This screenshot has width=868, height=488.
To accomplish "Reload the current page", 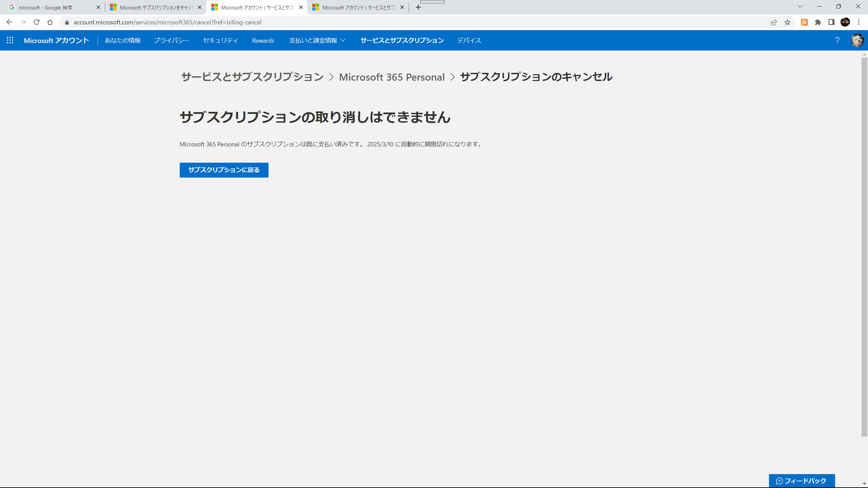I will 36,22.
